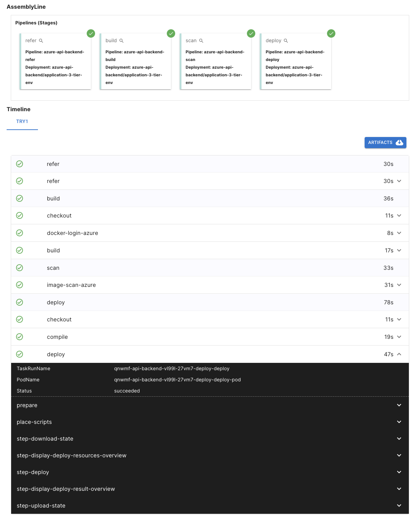Click success status icon for docker-login-azure row
Screen dimensions: 420x518
click(20, 233)
